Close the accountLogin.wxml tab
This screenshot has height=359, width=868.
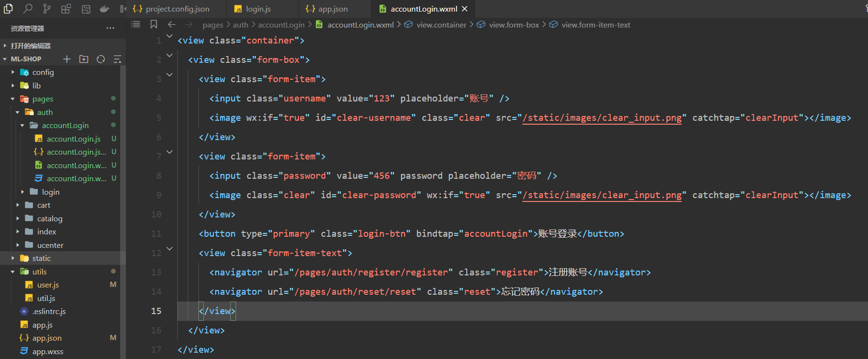[x=464, y=9]
